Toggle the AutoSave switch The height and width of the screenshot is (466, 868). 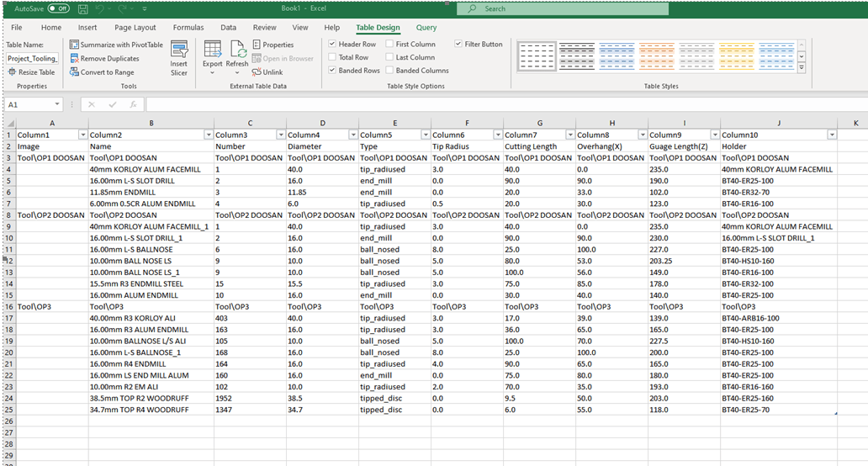(x=58, y=8)
